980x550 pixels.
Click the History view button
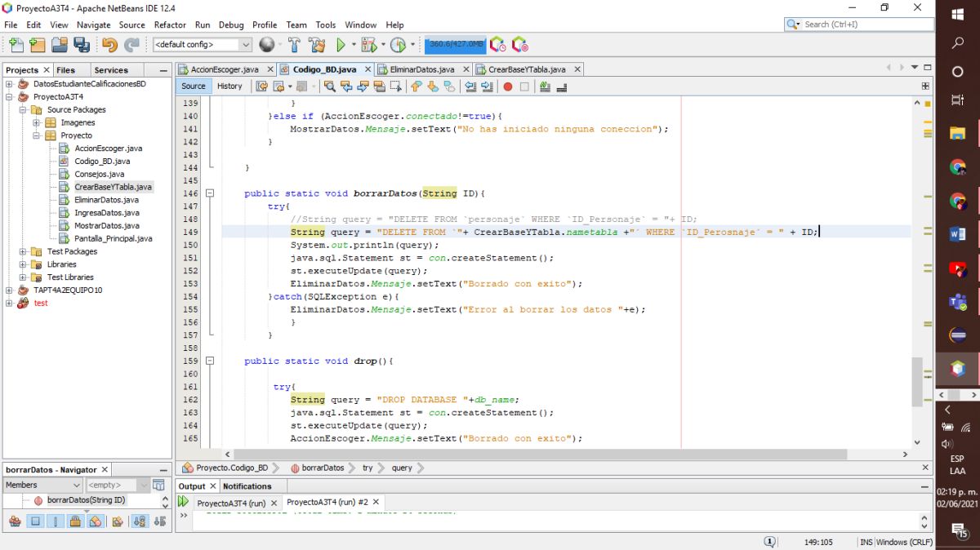tap(229, 86)
